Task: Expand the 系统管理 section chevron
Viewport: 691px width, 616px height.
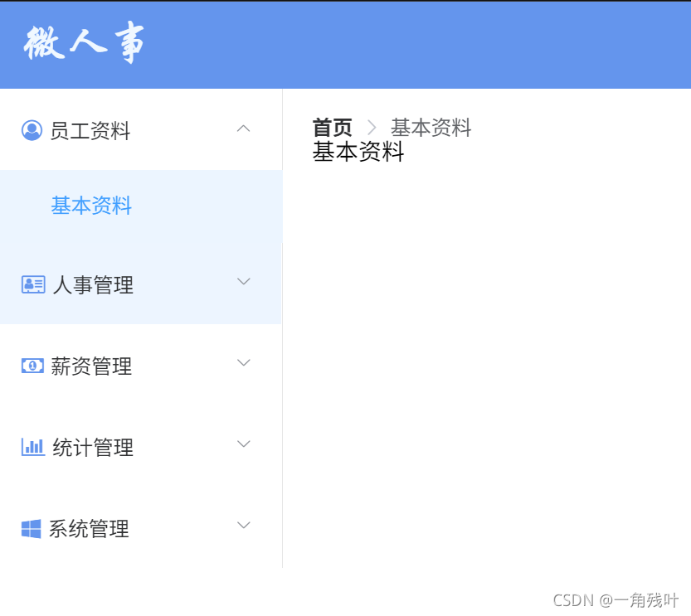Action: (243, 526)
